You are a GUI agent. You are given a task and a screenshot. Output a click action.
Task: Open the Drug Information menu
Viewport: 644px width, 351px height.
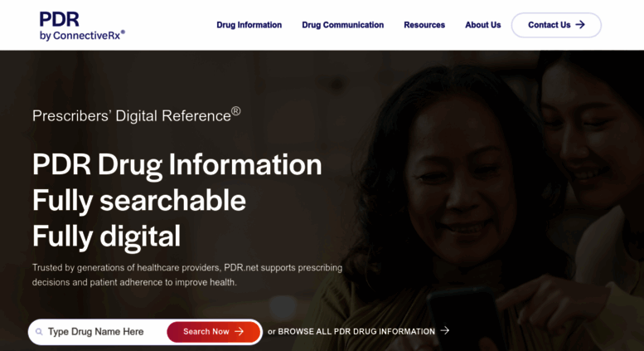pos(249,25)
